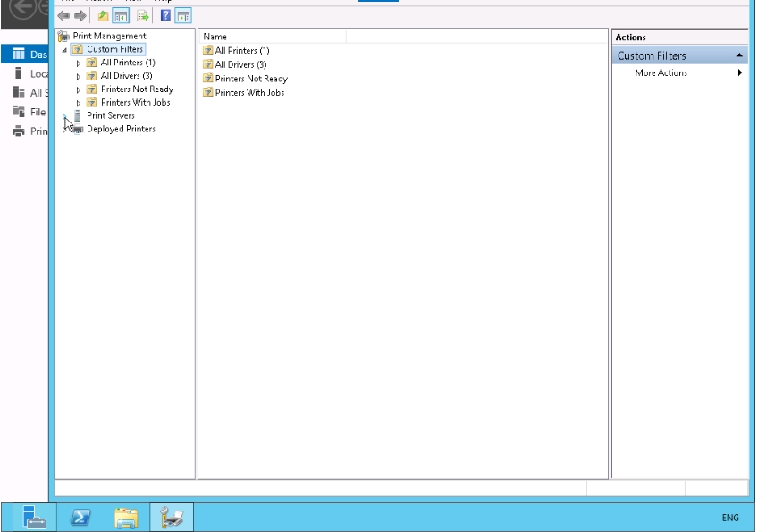Select the Custom Filters folder in the tree
The width and height of the screenshot is (758, 532).
[x=108, y=49]
